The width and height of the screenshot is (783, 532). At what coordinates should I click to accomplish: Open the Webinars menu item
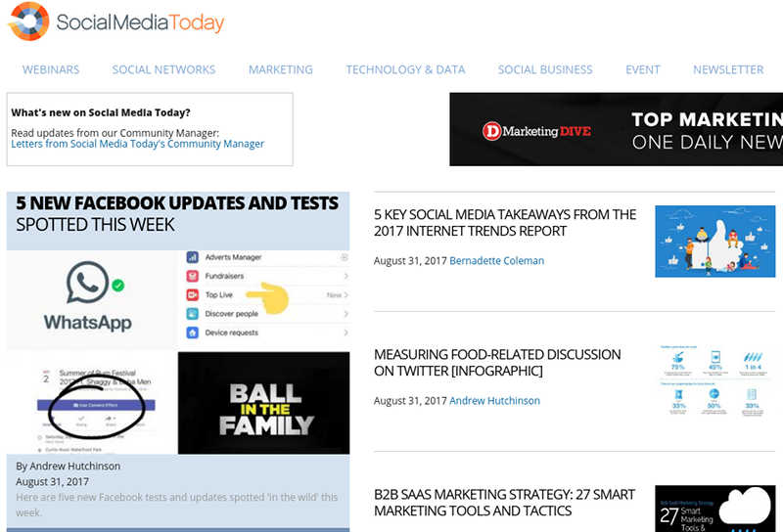[51, 69]
